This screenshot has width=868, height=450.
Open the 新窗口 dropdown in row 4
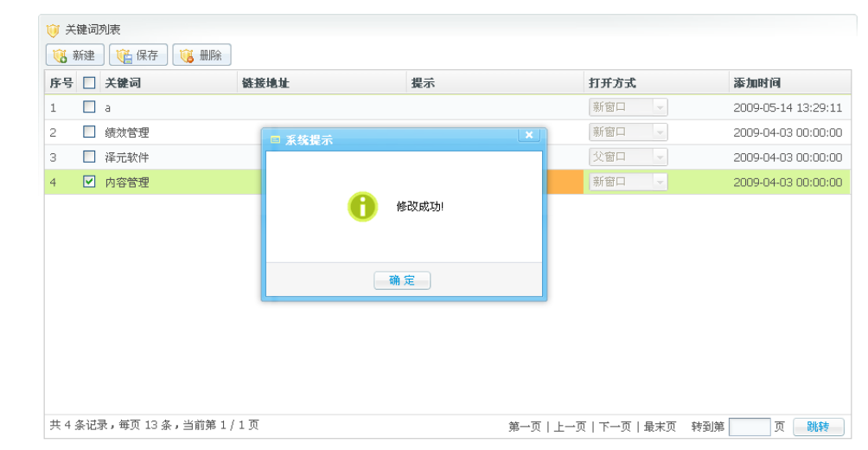pyautogui.click(x=628, y=182)
